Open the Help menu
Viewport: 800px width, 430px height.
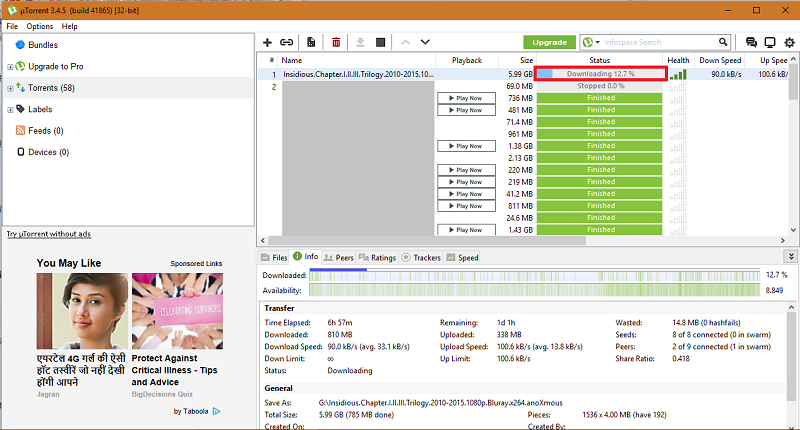coord(69,27)
